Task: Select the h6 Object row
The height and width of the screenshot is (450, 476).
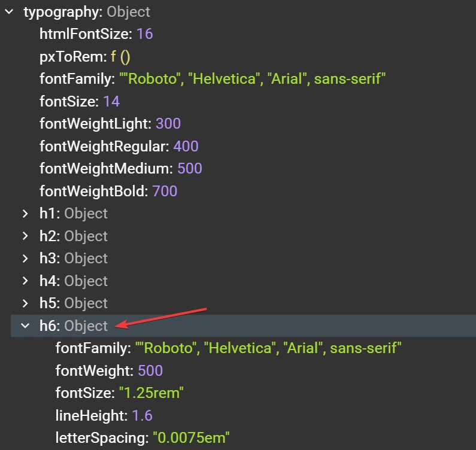Action: click(74, 326)
